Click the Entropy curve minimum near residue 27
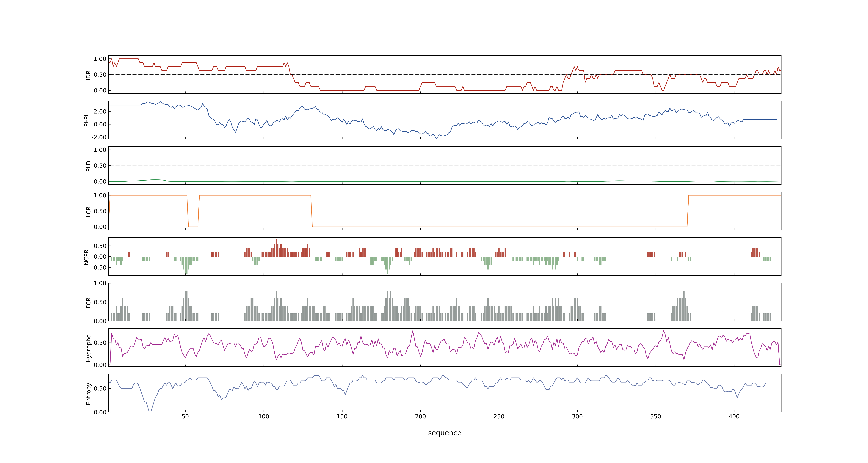Image resolution: width=868 pixels, height=463 pixels. 150,411
